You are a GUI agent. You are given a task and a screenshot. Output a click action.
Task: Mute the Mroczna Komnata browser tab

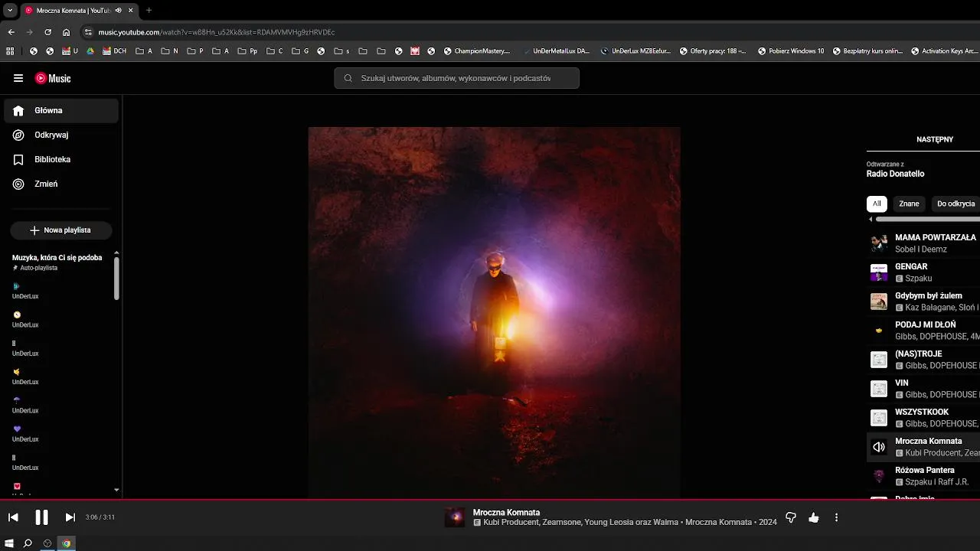(x=118, y=11)
